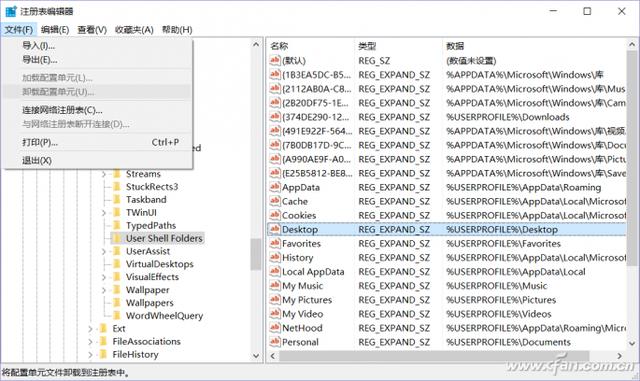Open the 编辑(E) menu
This screenshot has height=381, width=640.
[x=55, y=30]
